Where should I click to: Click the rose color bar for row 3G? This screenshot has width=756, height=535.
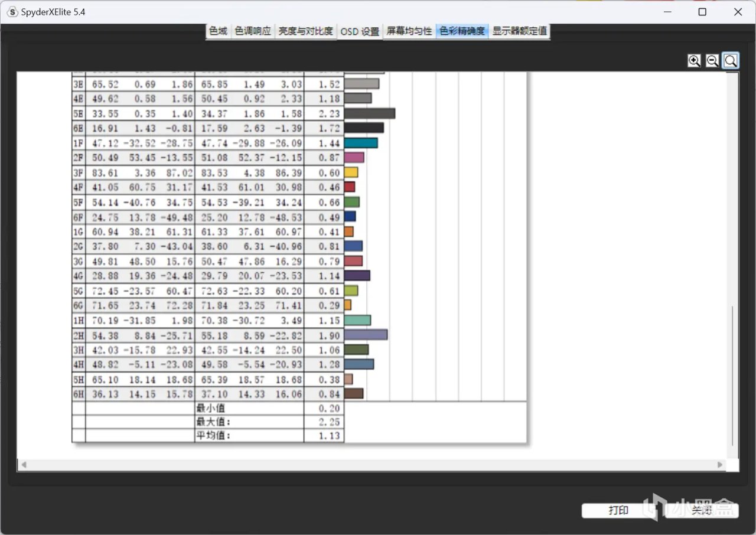pyautogui.click(x=353, y=261)
